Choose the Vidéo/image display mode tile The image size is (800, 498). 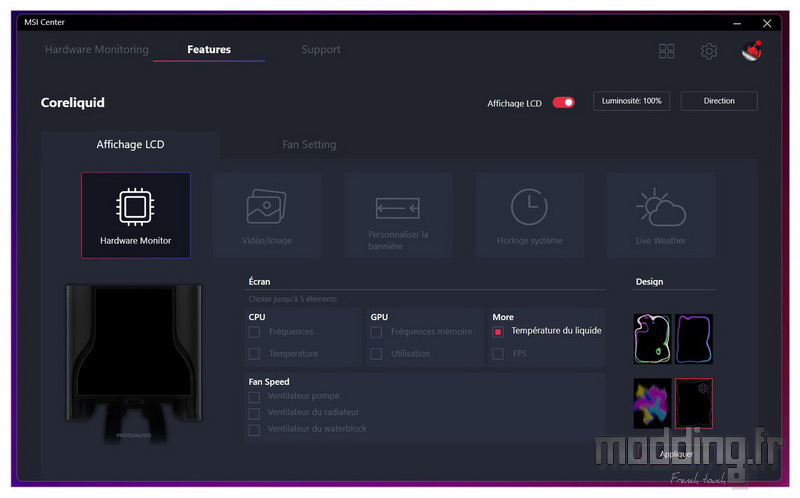click(267, 215)
